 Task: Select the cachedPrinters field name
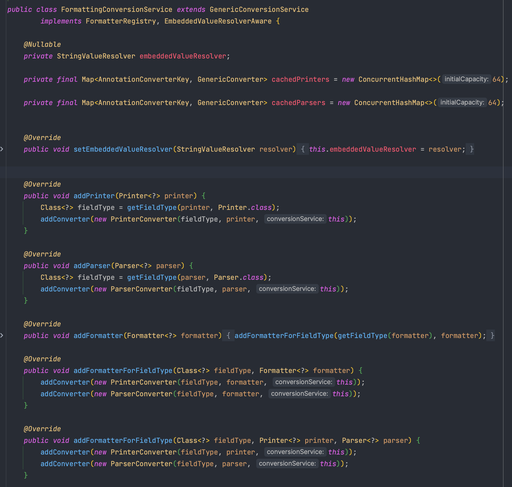(300, 79)
